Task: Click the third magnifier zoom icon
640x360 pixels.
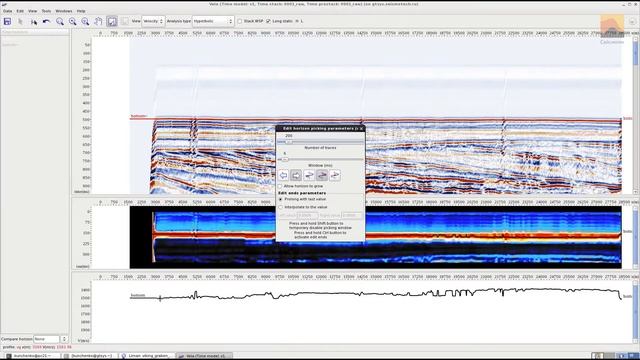Action: (x=85, y=22)
